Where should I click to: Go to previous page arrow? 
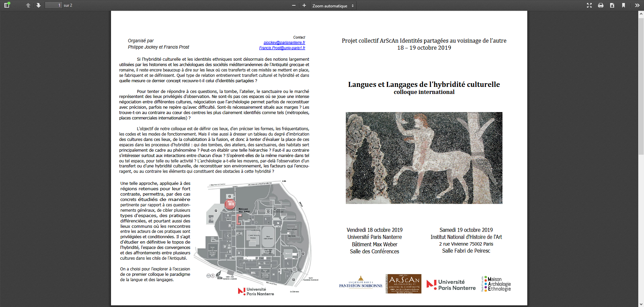click(28, 5)
